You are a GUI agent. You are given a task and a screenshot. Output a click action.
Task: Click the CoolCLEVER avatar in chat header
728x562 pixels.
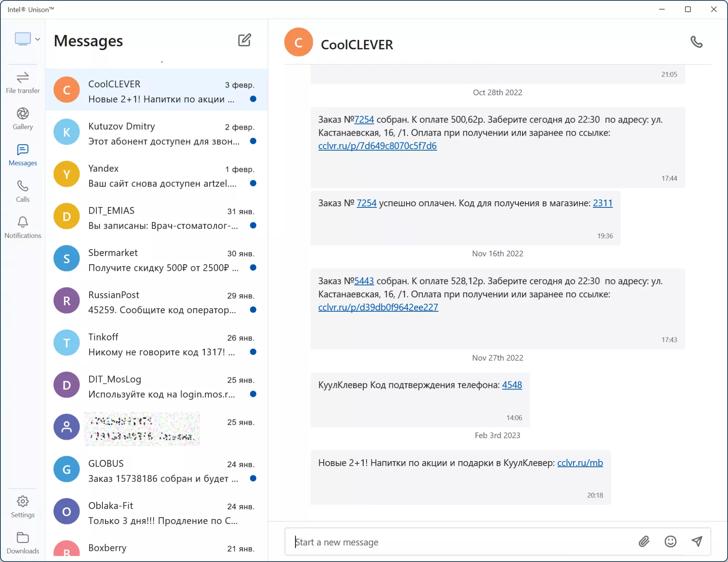[x=298, y=42]
